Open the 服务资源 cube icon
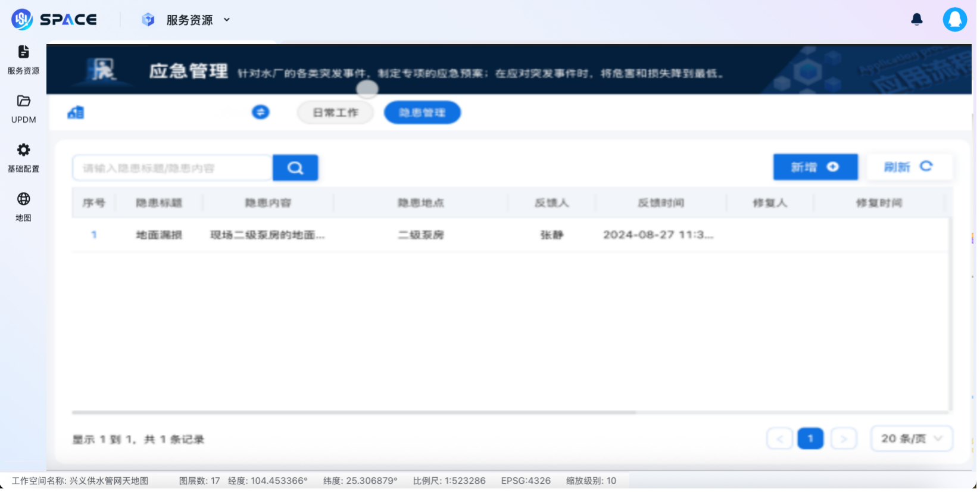 tap(148, 20)
